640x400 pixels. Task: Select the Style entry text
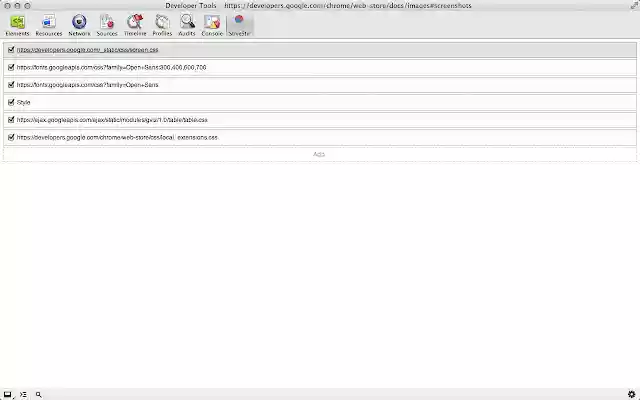tap(23, 102)
